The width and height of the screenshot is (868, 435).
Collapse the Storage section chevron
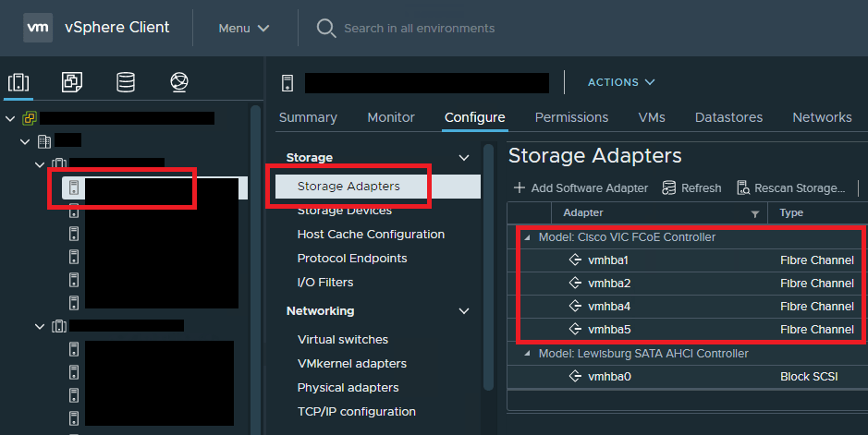pyautogui.click(x=464, y=158)
